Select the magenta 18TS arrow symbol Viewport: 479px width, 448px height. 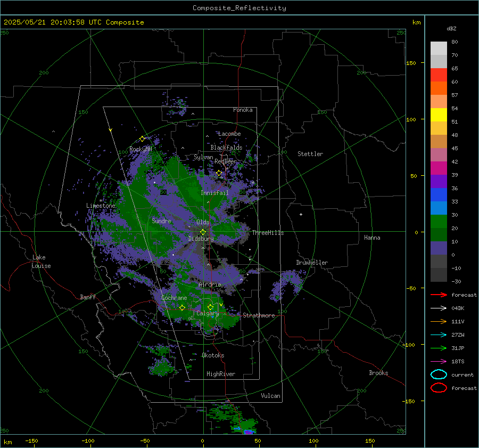click(439, 362)
